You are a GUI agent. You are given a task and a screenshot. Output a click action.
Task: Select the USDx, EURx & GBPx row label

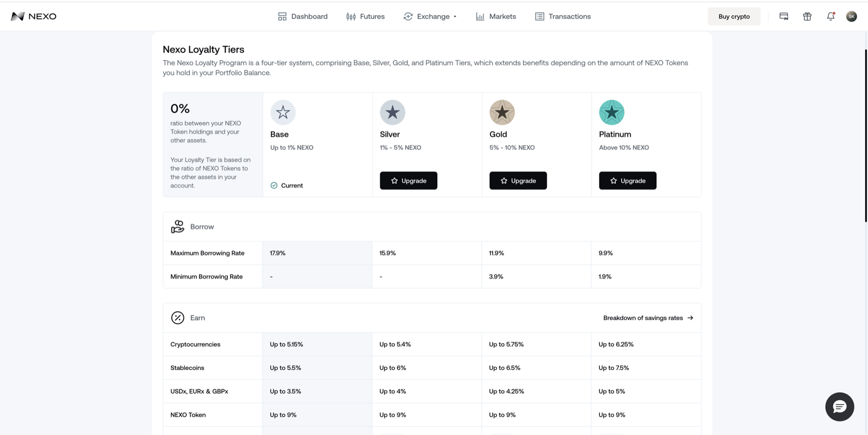click(199, 392)
